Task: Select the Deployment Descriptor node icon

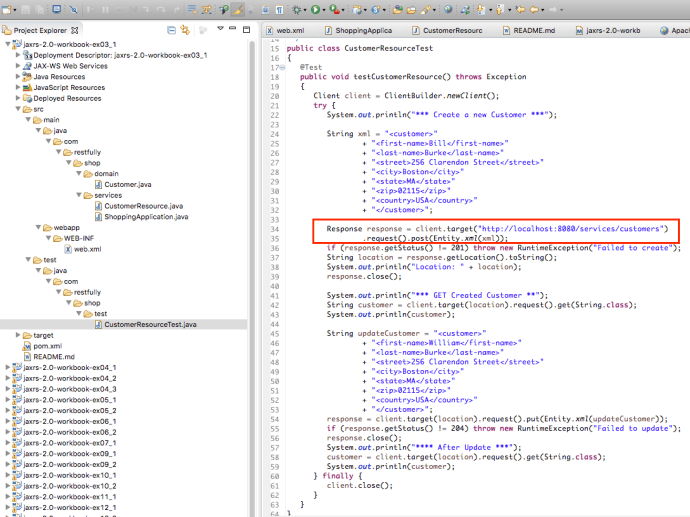Action: (x=27, y=55)
